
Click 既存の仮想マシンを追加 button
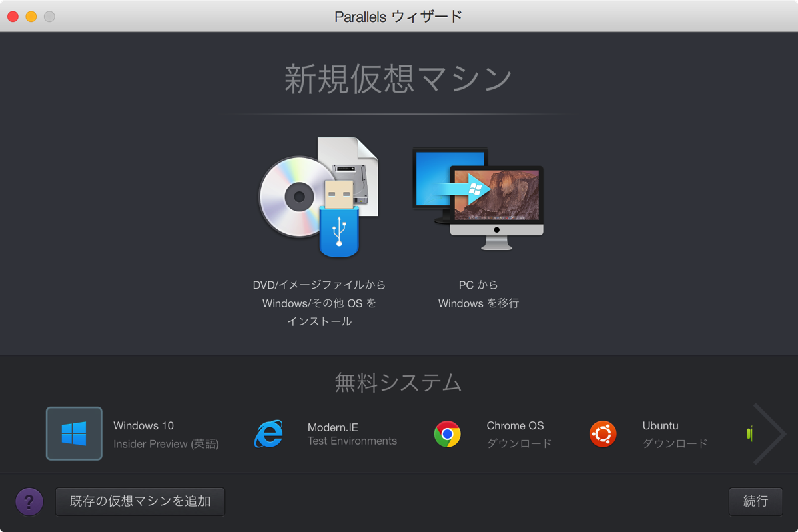[x=139, y=501]
